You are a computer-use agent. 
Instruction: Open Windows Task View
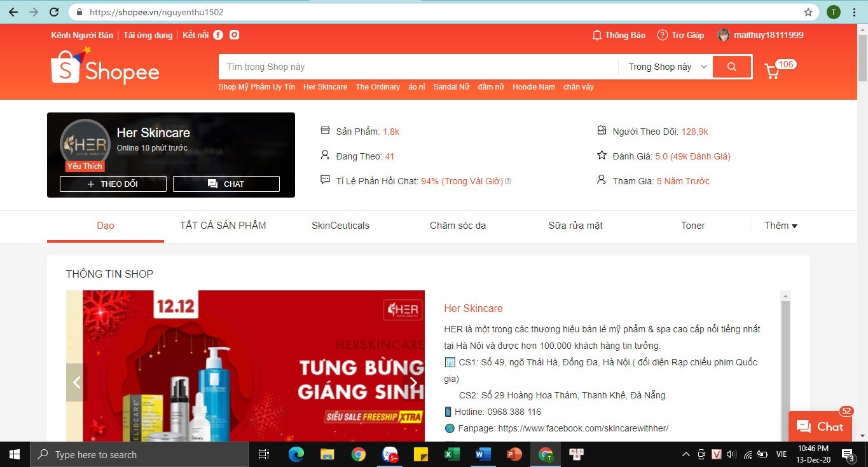click(x=263, y=454)
